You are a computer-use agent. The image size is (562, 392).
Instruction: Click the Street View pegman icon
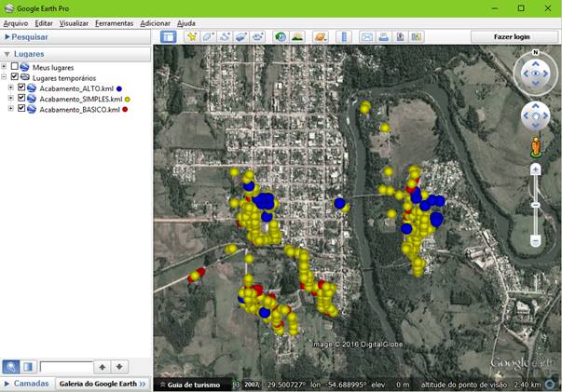(x=535, y=146)
